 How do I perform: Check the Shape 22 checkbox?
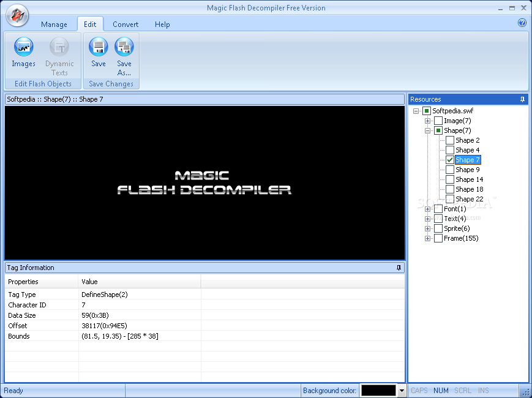pos(450,199)
